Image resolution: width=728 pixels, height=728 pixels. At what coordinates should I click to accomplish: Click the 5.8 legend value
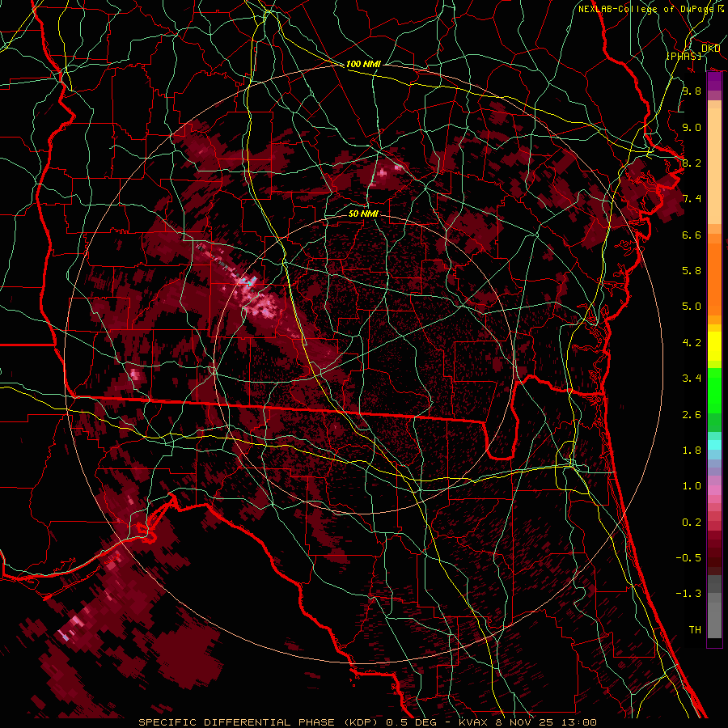(692, 271)
